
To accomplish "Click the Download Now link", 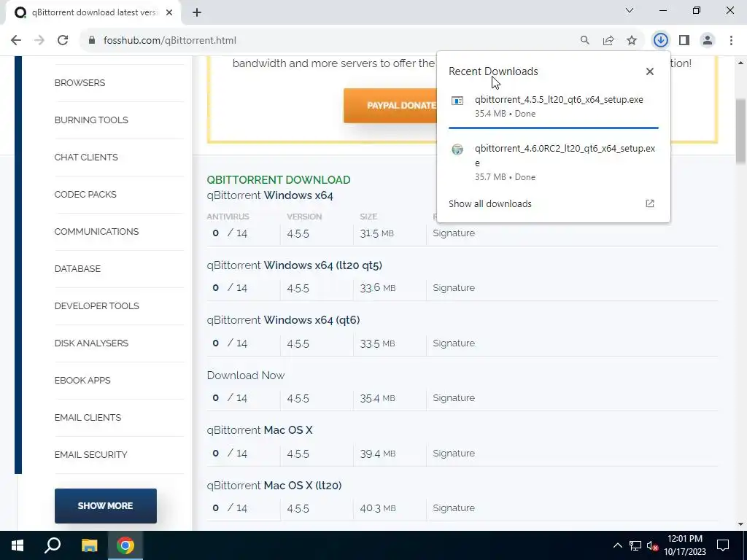I will click(x=246, y=376).
